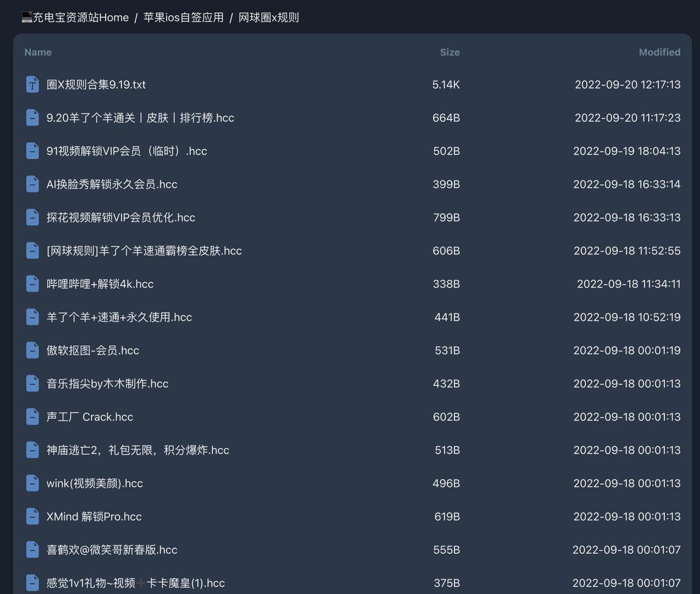Click size value 664B
700x594 pixels.
point(446,118)
